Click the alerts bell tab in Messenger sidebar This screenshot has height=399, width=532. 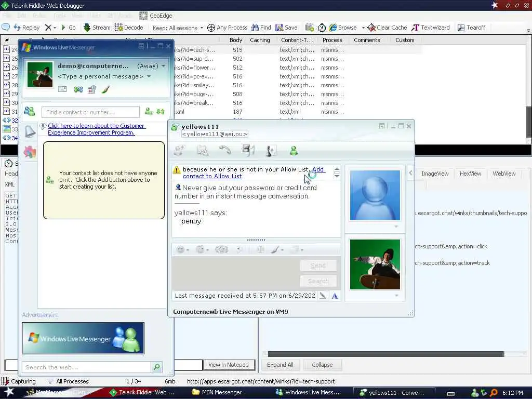30,131
